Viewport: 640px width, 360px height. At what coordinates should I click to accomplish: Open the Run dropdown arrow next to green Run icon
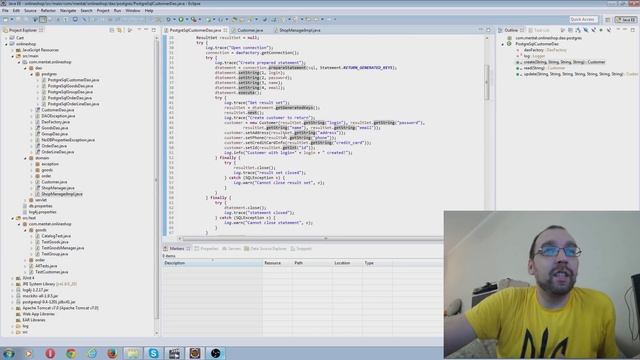point(186,19)
